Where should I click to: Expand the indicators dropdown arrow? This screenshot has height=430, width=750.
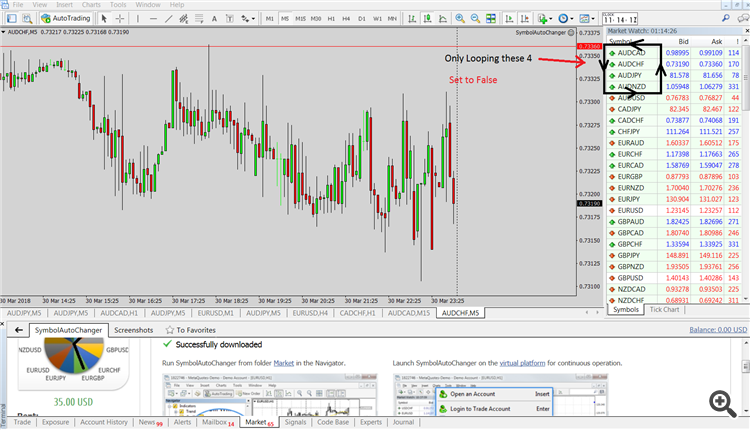coord(551,19)
